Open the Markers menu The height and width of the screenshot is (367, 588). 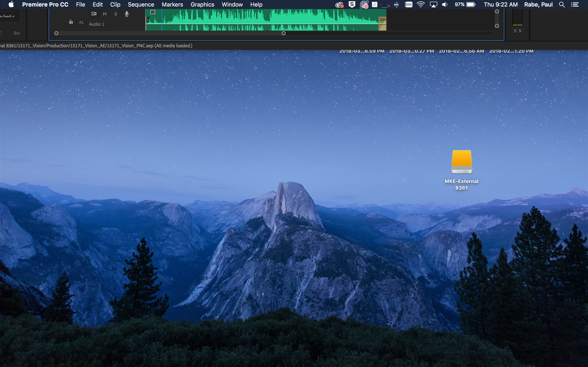172,5
